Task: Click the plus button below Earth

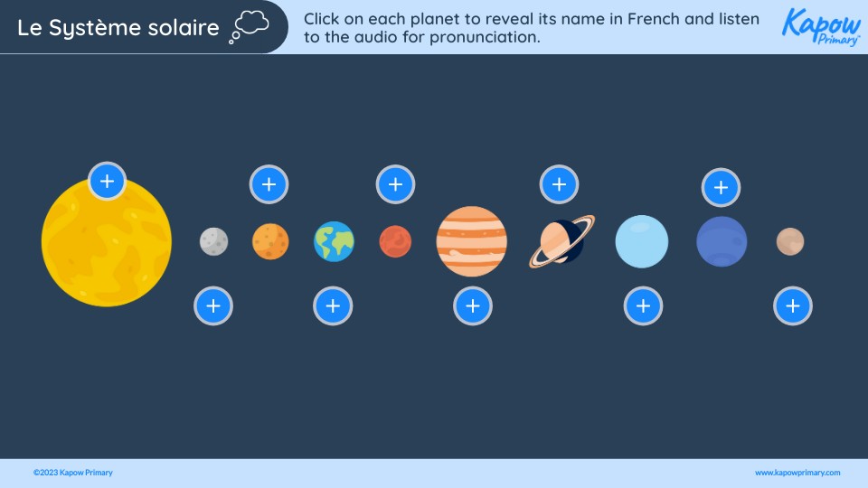Action: point(333,305)
